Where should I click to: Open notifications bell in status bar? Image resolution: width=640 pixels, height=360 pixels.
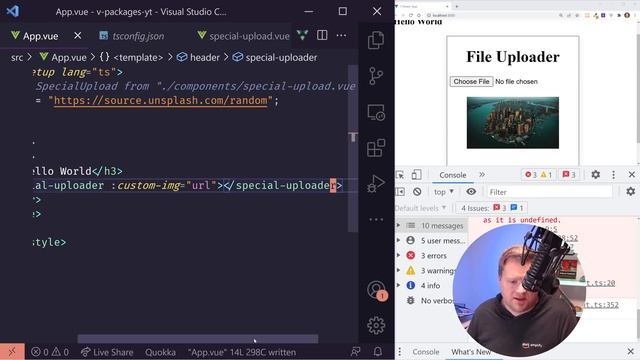tap(378, 351)
